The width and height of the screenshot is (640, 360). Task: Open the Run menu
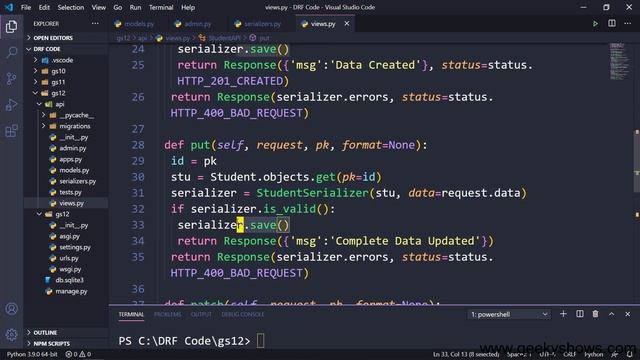135,7
